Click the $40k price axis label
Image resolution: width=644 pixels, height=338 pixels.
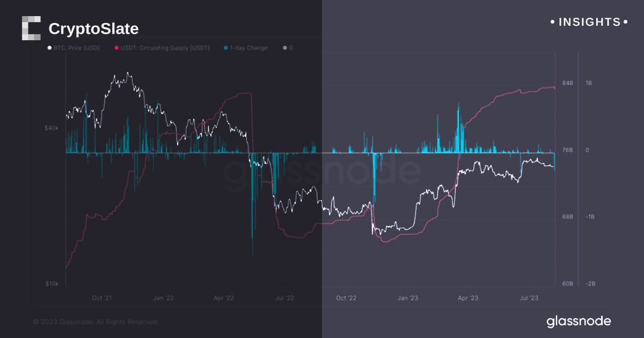(52, 128)
